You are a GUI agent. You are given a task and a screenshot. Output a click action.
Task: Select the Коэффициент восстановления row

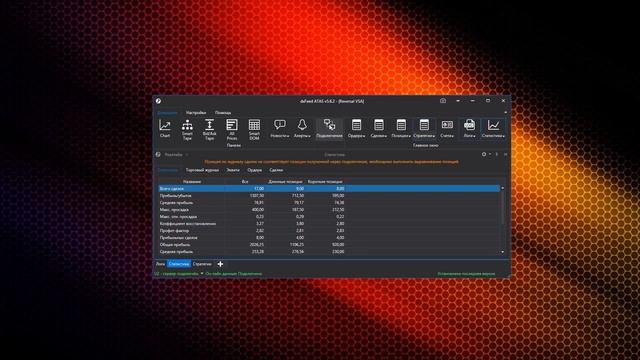pyautogui.click(x=329, y=223)
